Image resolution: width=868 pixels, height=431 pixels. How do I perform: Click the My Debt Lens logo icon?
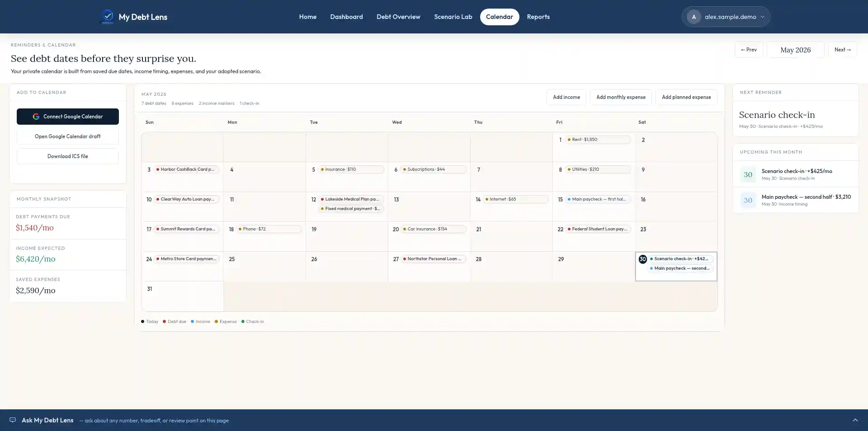click(107, 17)
